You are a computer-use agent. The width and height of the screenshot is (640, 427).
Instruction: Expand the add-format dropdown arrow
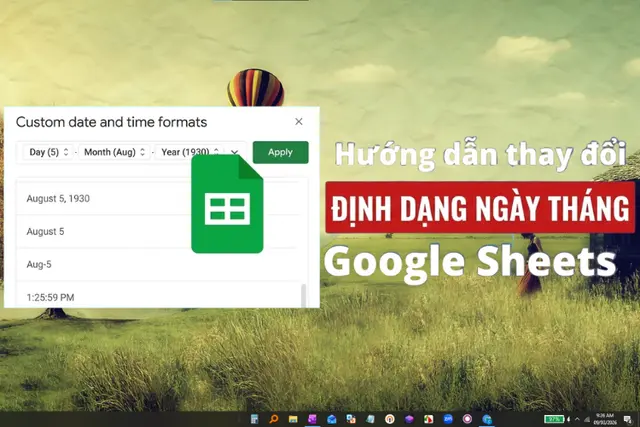(x=234, y=152)
